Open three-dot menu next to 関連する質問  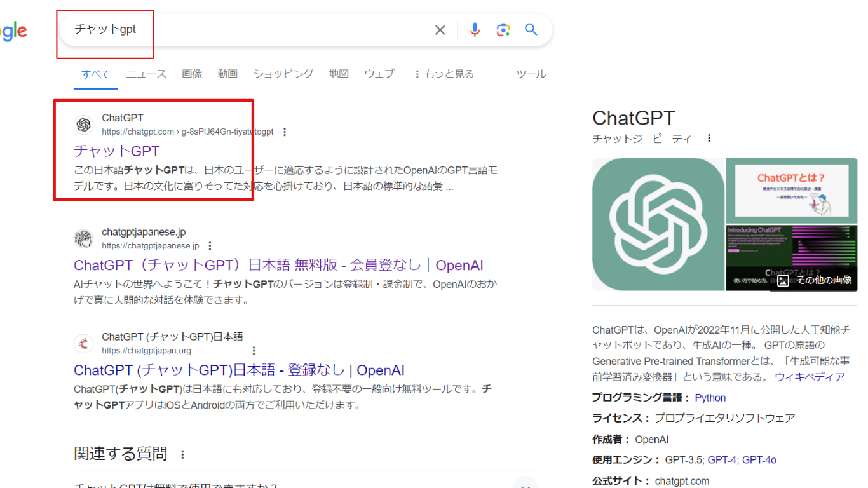click(183, 454)
